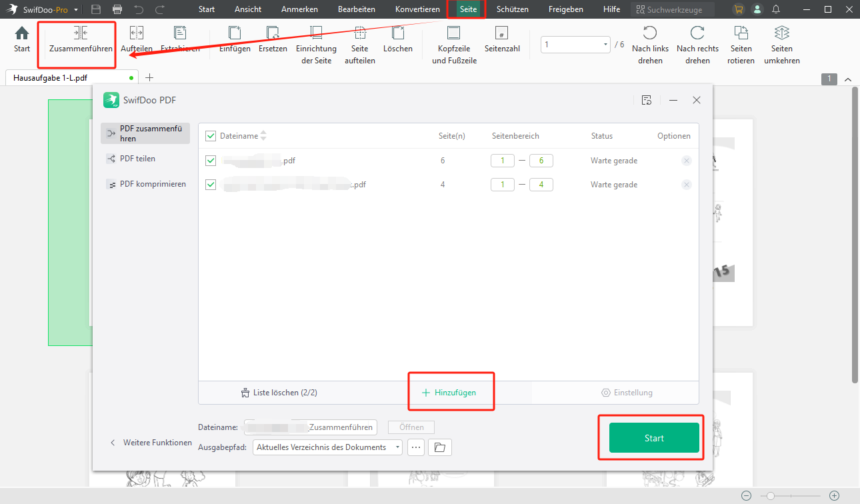
Task: Uncheck the 4-page PDF file checkbox
Action: tap(211, 185)
